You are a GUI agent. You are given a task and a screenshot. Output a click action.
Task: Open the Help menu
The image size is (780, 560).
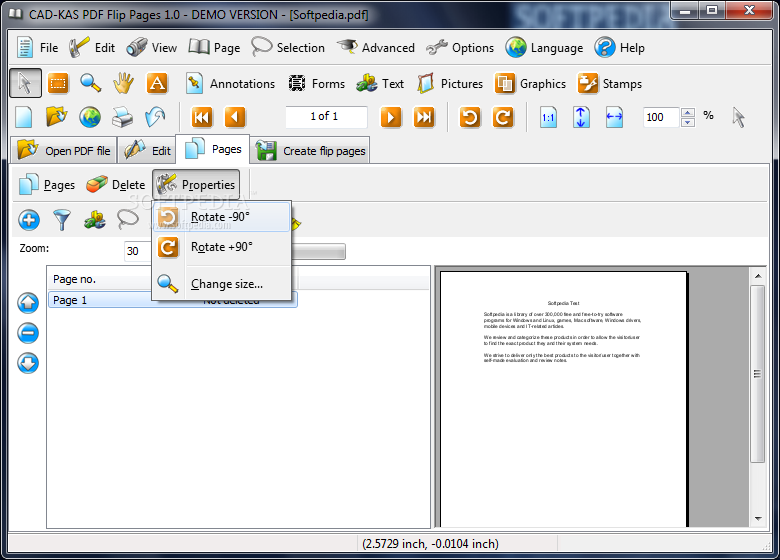(x=620, y=48)
